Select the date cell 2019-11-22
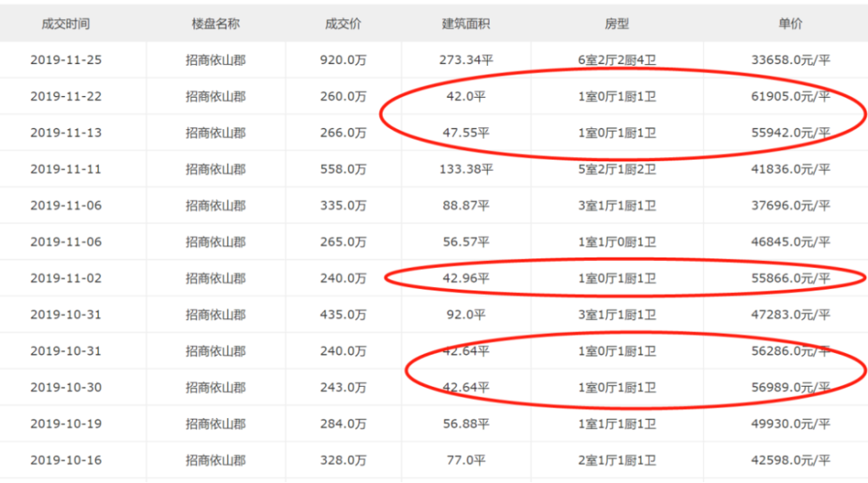868x483 pixels. point(66,96)
